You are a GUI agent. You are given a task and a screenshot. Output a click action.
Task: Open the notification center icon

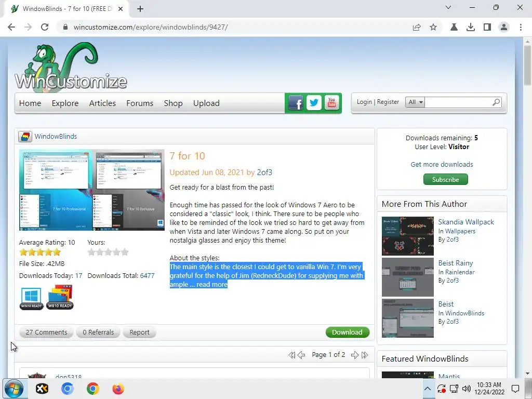tap(515, 389)
